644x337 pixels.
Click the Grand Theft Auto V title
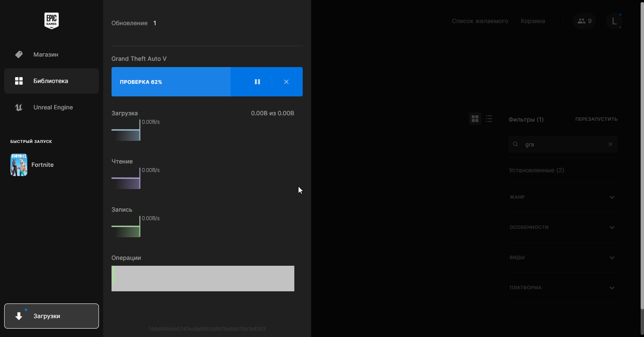tap(139, 59)
